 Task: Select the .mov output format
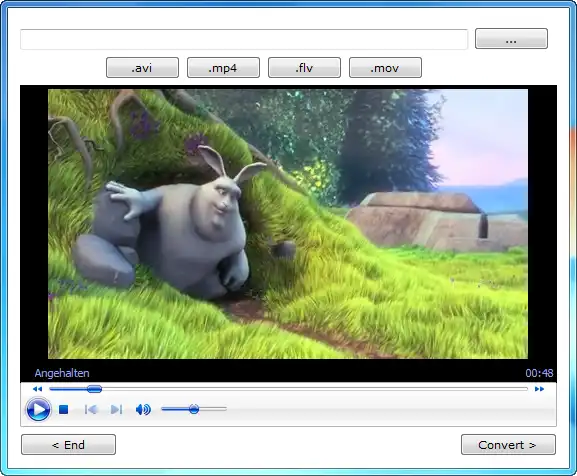click(x=385, y=68)
